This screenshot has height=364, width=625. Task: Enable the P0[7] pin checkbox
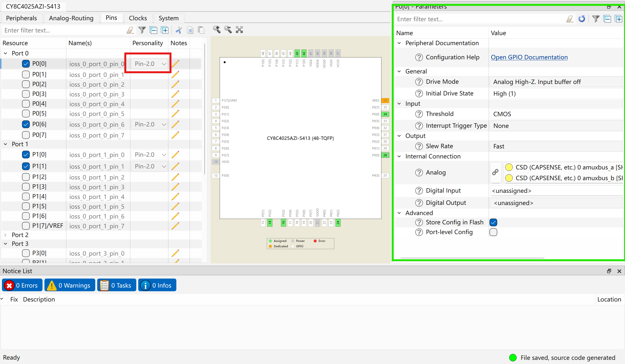click(x=26, y=135)
